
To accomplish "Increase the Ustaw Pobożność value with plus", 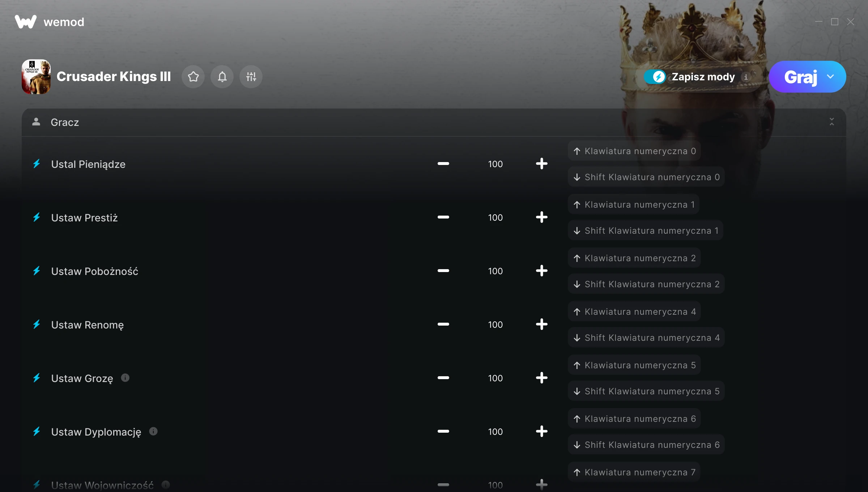I will [x=541, y=271].
